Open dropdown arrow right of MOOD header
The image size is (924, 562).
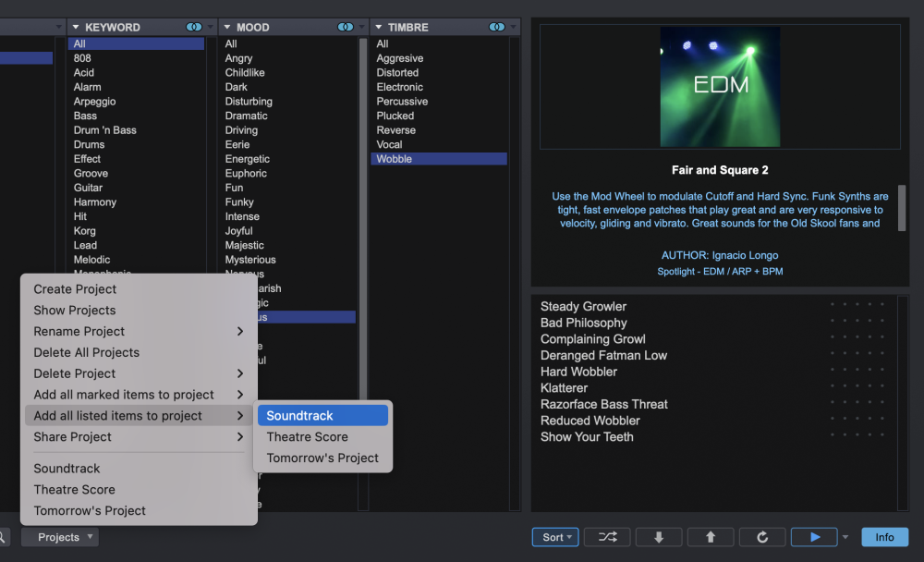point(362,27)
